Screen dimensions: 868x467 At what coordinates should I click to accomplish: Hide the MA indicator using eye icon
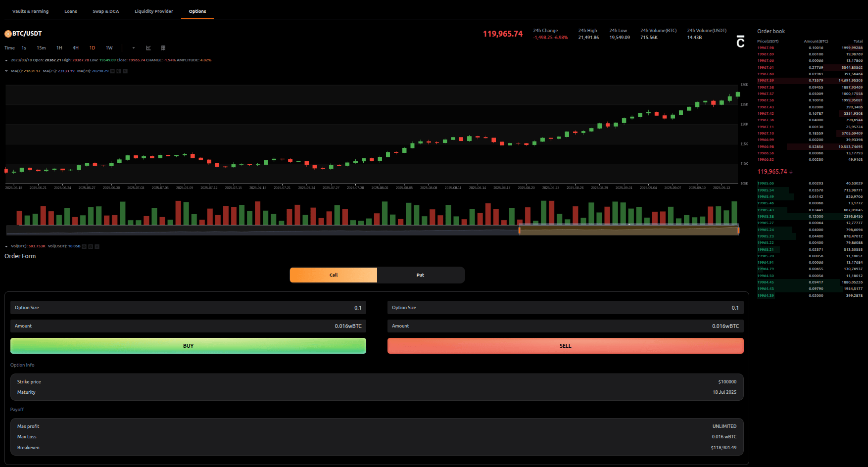coord(112,71)
